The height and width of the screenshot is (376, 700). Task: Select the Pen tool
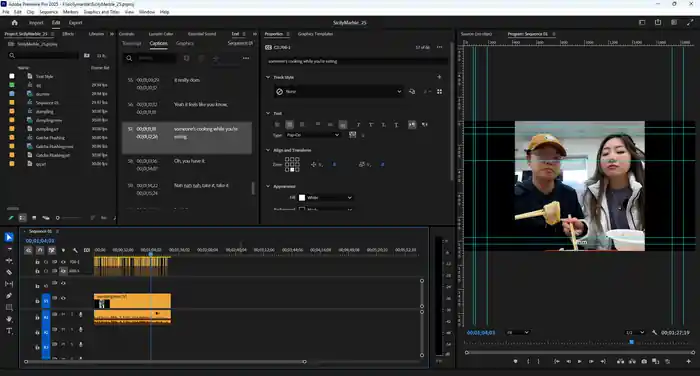click(x=9, y=296)
